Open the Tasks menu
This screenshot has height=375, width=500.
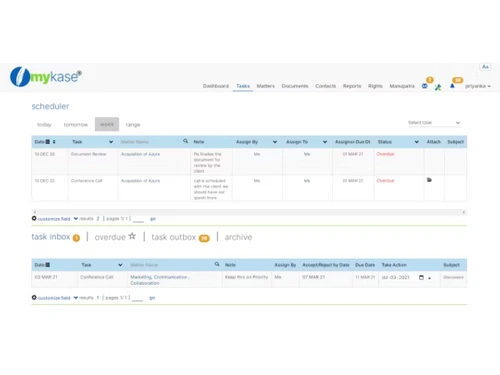pyautogui.click(x=243, y=86)
